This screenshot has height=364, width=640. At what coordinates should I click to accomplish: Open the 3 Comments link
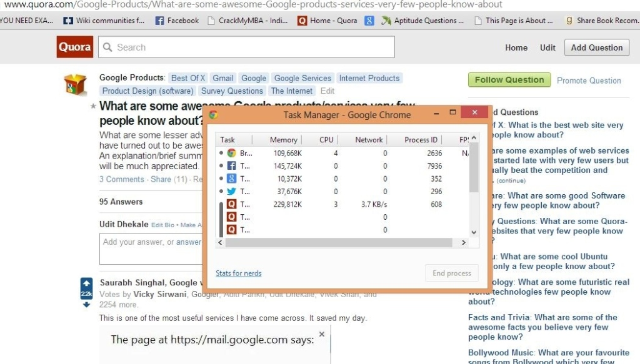[x=122, y=179]
